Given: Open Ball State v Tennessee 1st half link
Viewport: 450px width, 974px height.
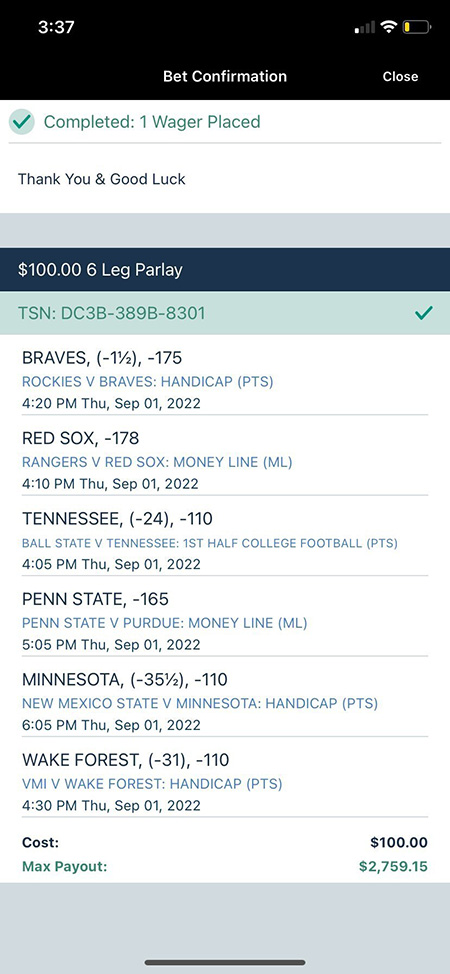Looking at the screenshot, I should pos(209,543).
